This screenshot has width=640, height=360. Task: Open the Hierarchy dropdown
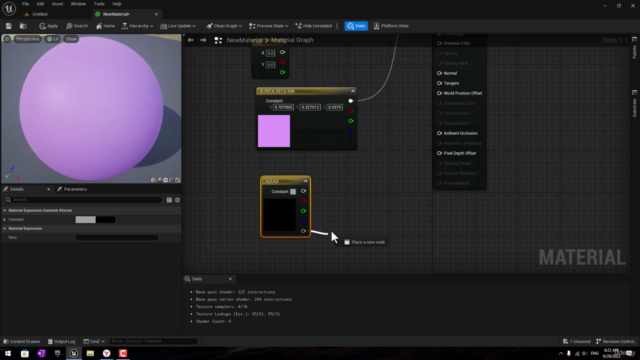click(x=138, y=26)
